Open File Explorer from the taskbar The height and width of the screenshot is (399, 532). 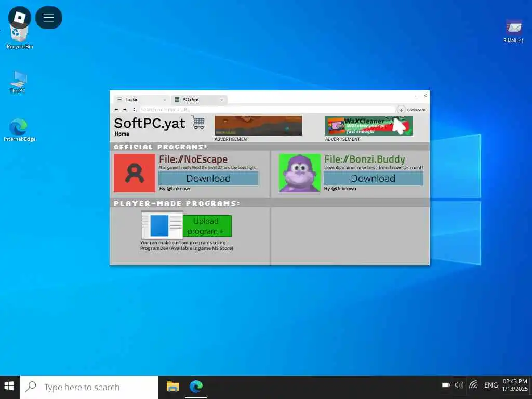point(172,387)
